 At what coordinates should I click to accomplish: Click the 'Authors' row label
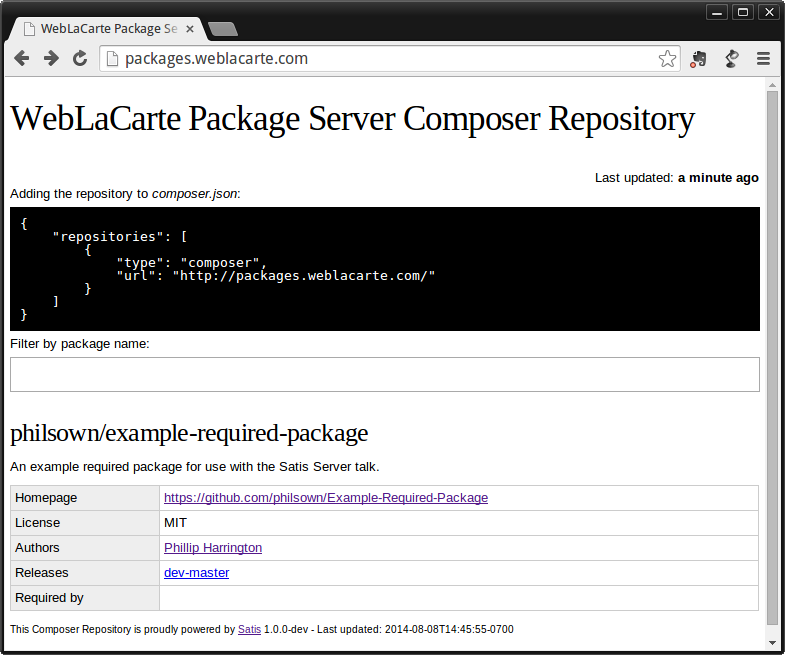[x=37, y=548]
